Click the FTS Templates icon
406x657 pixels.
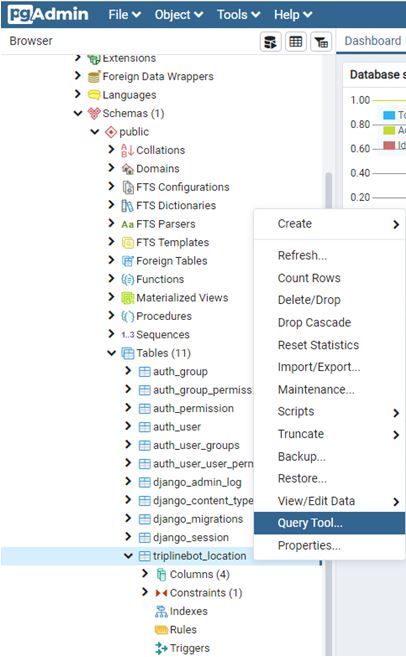click(x=127, y=243)
